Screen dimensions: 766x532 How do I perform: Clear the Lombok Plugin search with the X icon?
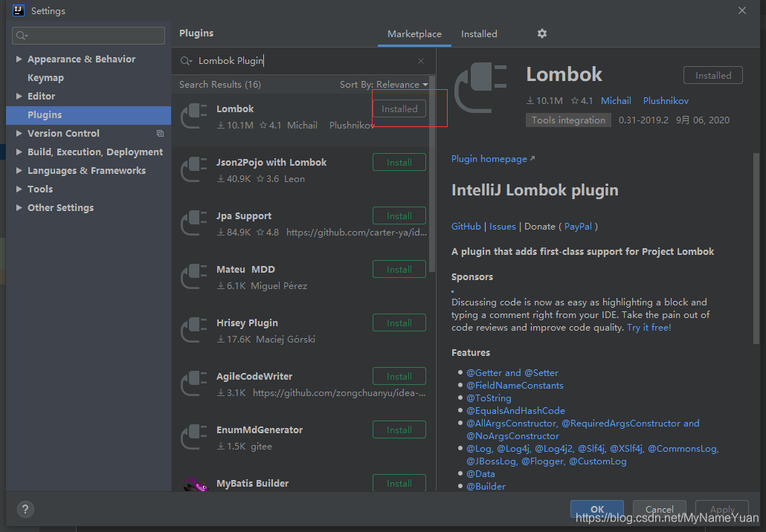pyautogui.click(x=420, y=60)
